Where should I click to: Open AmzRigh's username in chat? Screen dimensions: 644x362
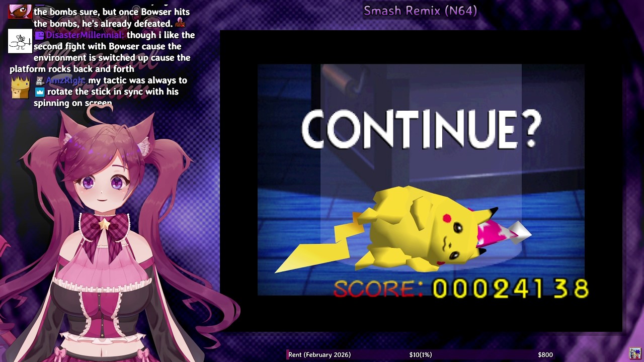(66, 80)
